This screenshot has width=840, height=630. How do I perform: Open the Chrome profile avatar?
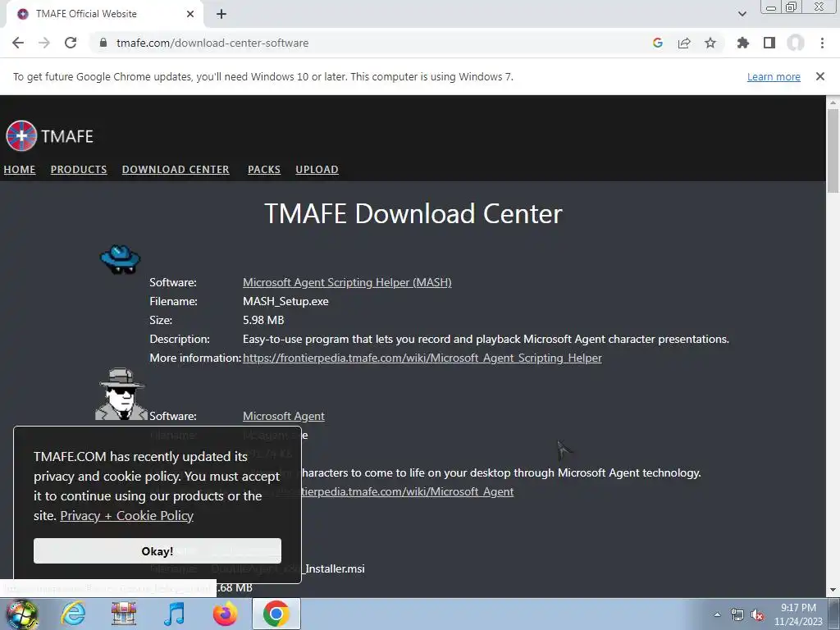(x=796, y=43)
